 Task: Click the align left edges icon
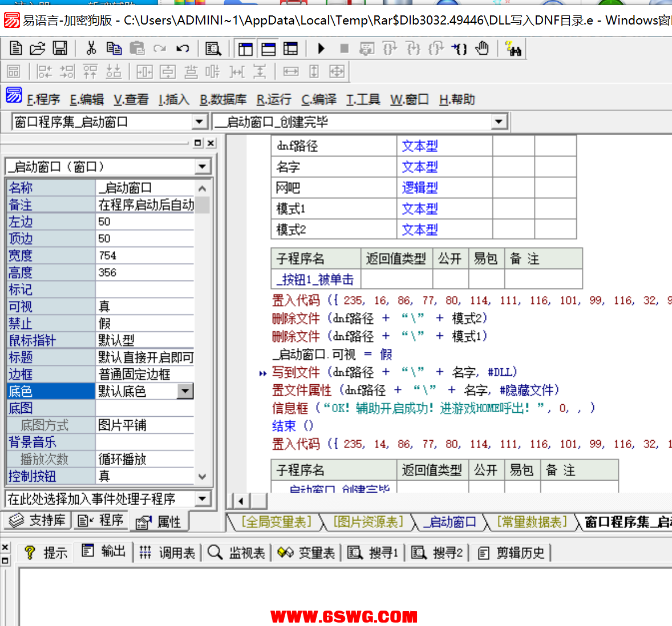click(44, 71)
